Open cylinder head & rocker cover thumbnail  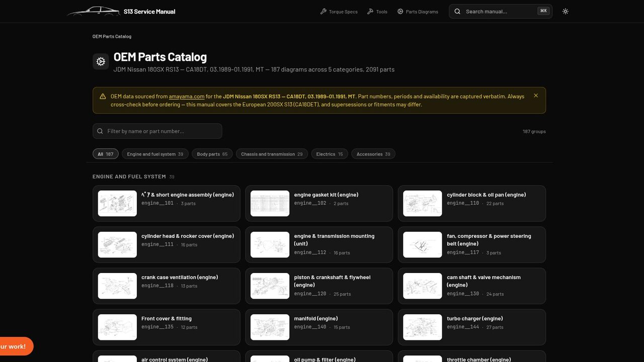(x=117, y=245)
